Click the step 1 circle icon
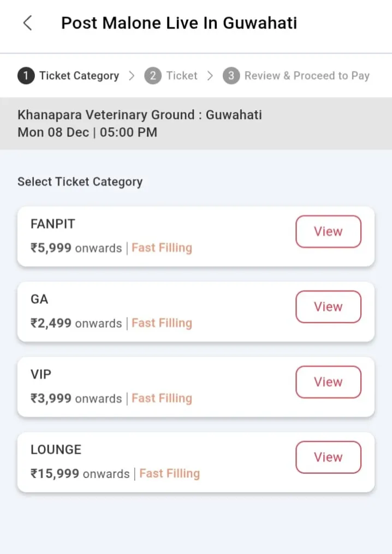The width and height of the screenshot is (392, 554). click(x=26, y=76)
